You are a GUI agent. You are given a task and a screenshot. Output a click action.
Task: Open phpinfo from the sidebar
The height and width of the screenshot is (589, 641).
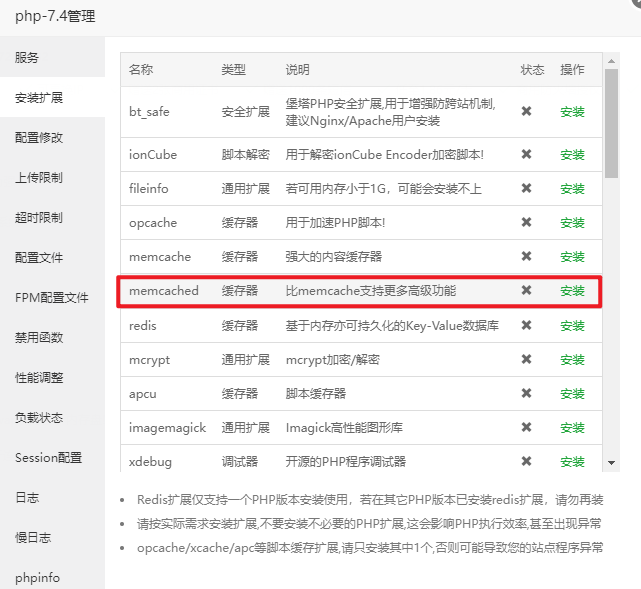pos(52,577)
